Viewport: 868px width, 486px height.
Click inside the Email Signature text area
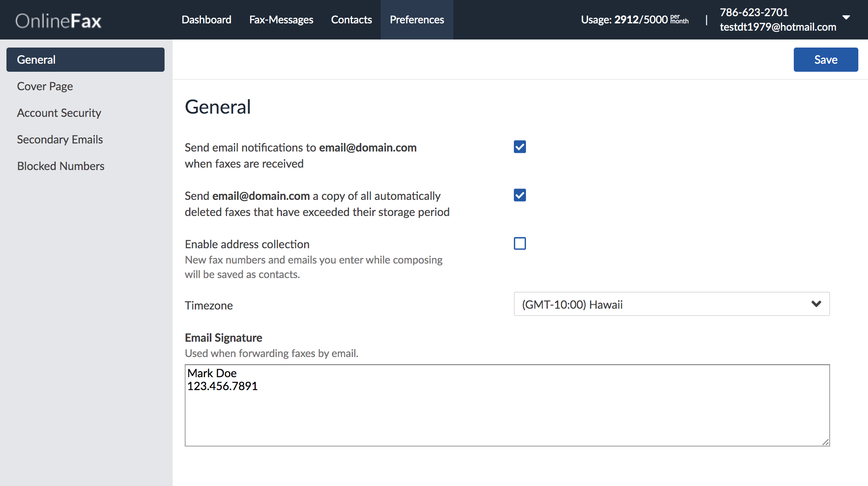click(x=507, y=415)
